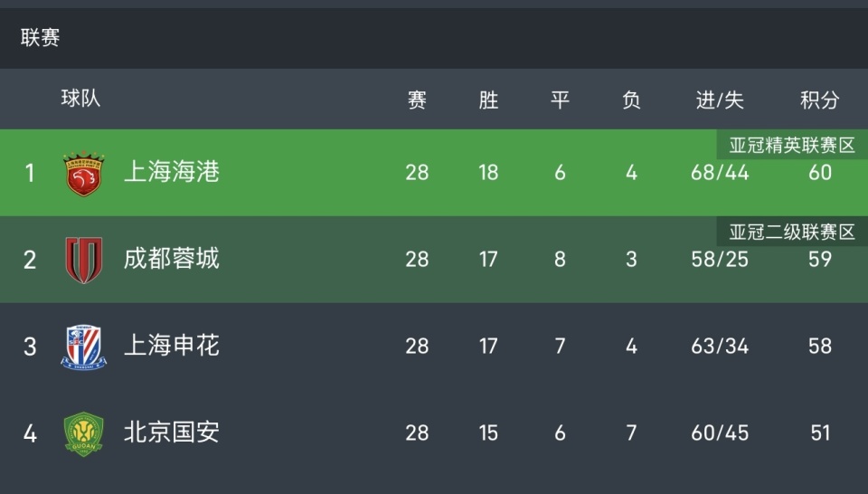Click the 平 column header
868x494 pixels.
pyautogui.click(x=560, y=100)
